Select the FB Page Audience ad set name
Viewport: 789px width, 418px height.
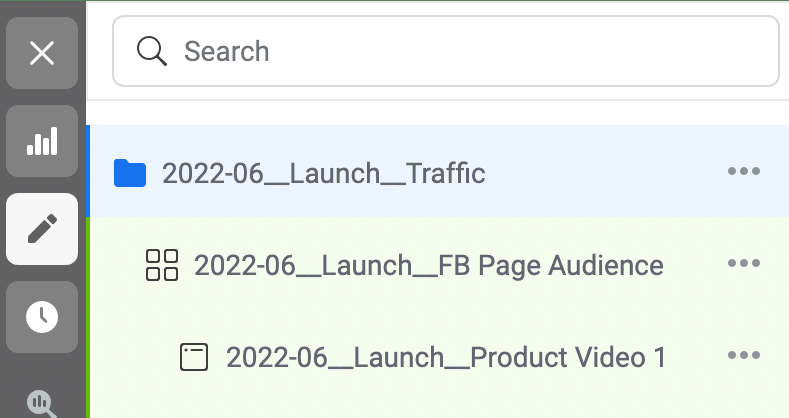tap(428, 265)
